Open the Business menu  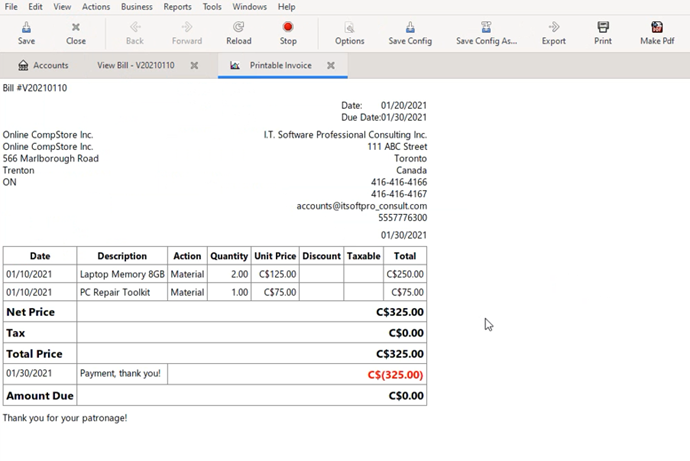(136, 6)
